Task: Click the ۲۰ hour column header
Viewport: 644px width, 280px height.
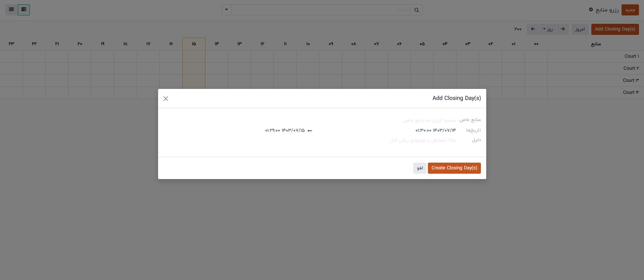Action: click(80, 44)
